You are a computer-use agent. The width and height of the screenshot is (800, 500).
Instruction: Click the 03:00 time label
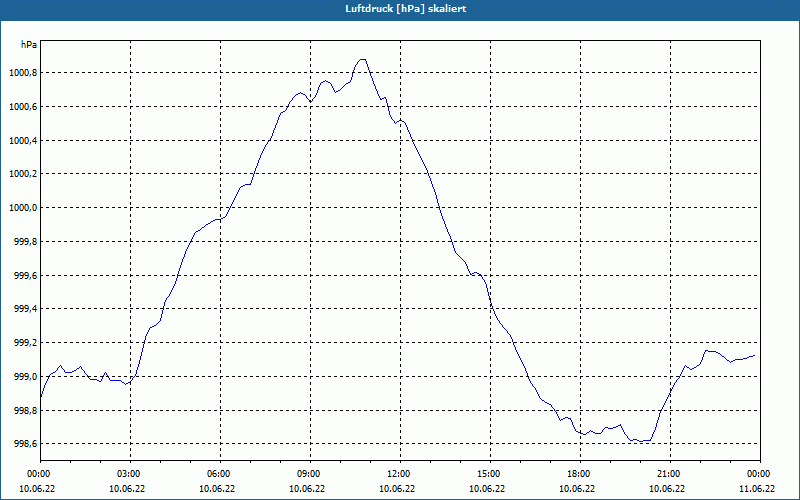tap(130, 474)
